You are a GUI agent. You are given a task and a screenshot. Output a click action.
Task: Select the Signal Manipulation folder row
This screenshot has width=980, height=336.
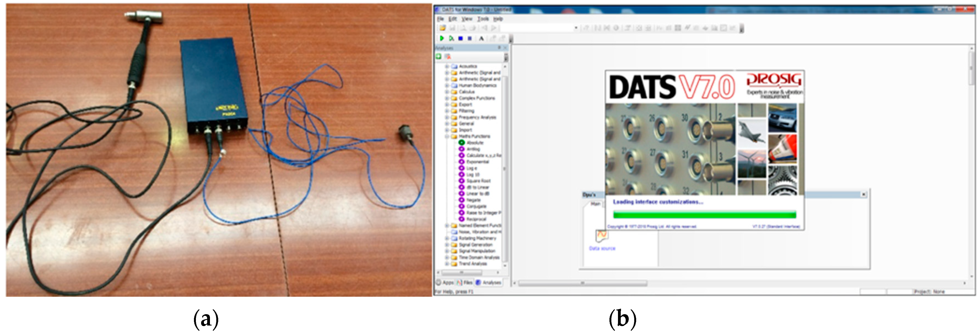click(x=473, y=251)
